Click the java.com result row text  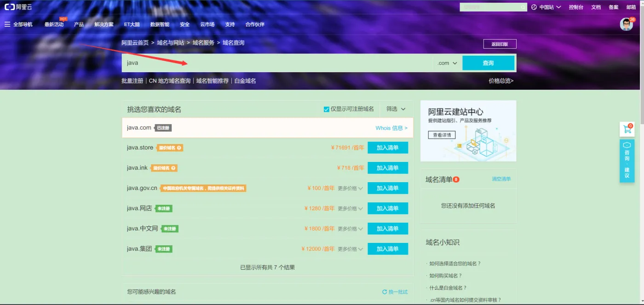139,128
